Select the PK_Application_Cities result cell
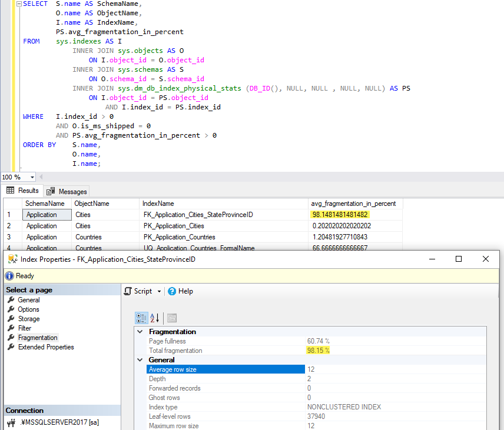This screenshot has height=430, width=504. point(174,226)
